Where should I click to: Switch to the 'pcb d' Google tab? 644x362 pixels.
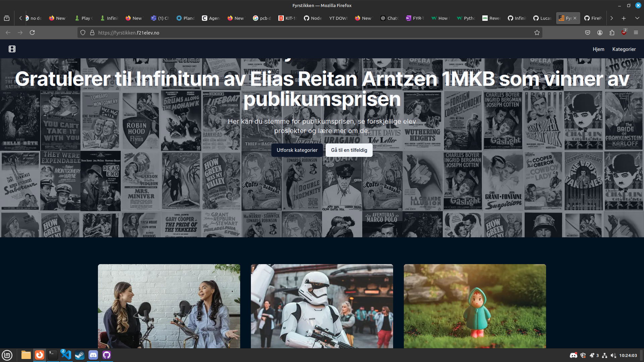coord(262,18)
